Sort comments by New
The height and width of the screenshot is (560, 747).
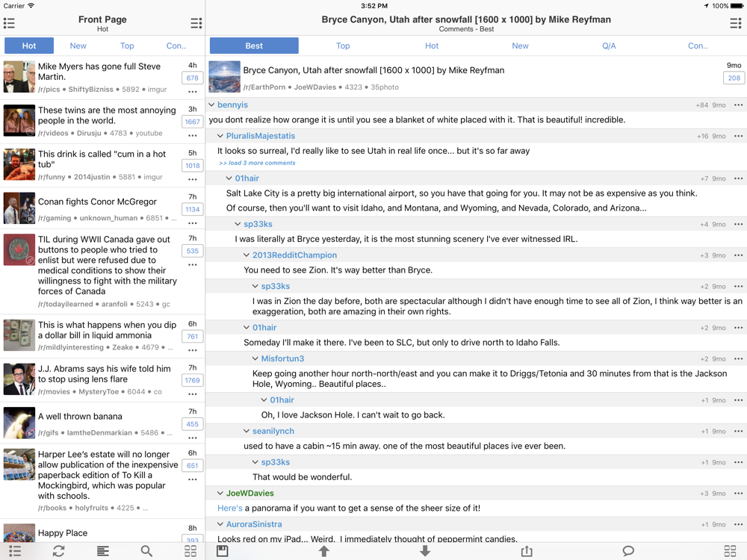click(x=520, y=46)
